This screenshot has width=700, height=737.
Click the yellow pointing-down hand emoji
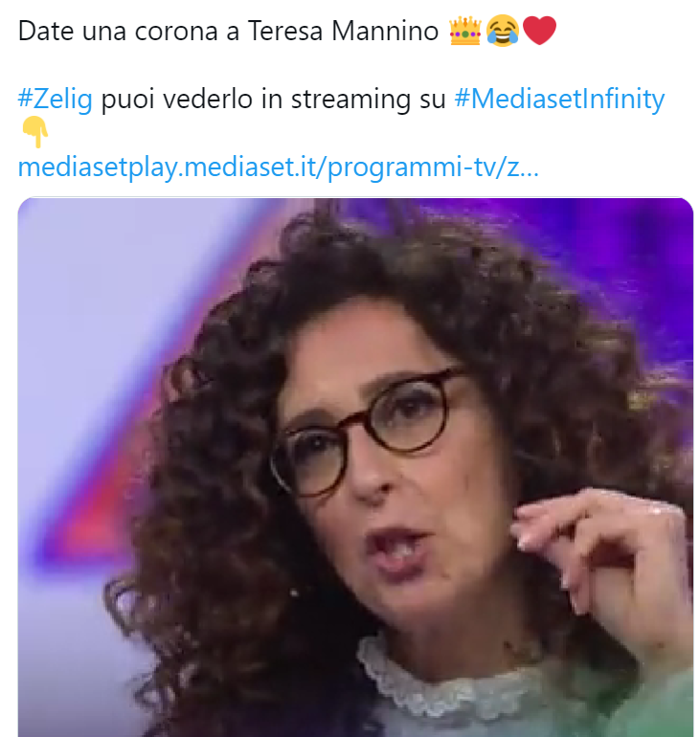click(x=35, y=132)
